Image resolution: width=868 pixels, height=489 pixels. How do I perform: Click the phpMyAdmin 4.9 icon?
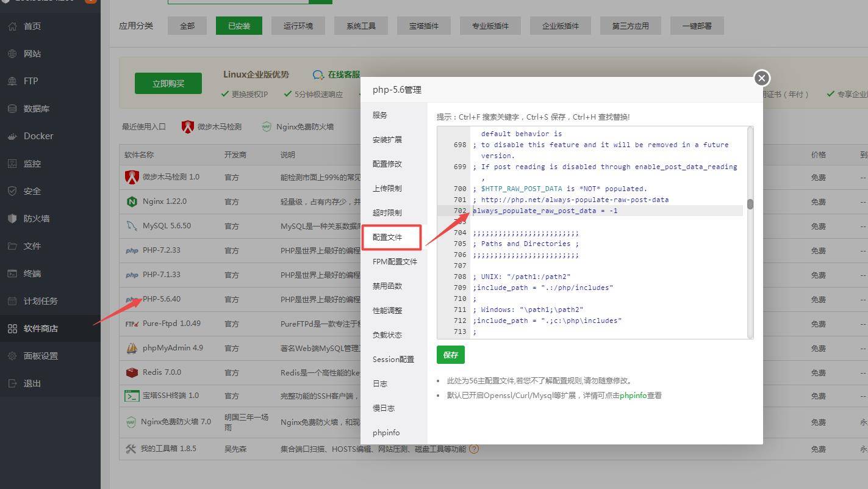[132, 348]
